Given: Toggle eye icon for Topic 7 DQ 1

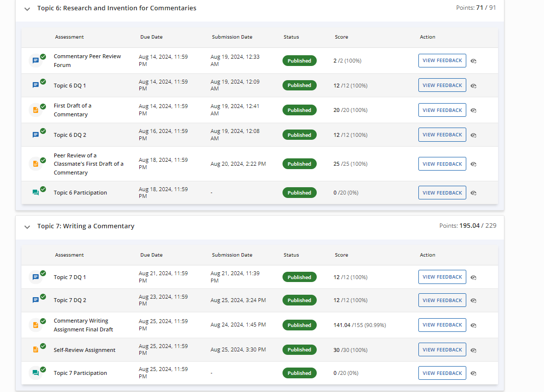Looking at the screenshot, I should (x=474, y=278).
